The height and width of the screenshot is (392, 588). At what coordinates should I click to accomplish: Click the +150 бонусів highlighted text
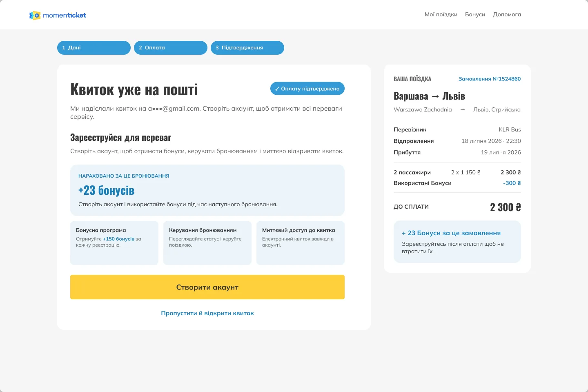click(118, 239)
